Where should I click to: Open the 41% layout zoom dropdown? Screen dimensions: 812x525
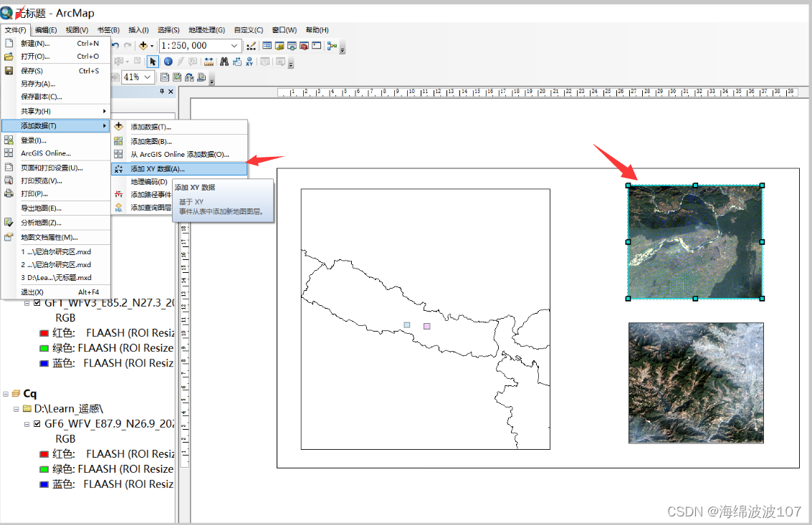(148, 77)
